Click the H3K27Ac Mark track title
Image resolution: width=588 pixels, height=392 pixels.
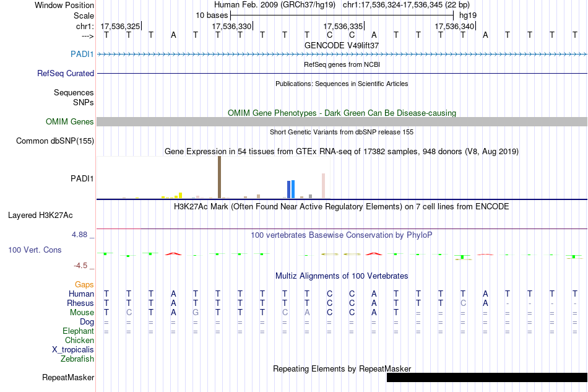click(342, 206)
